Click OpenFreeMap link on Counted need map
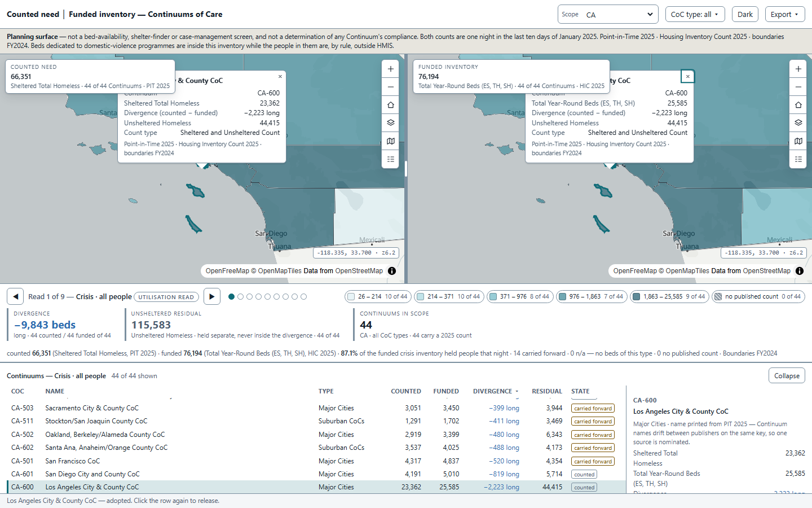Screen dimensions: 812x508 pos(227,271)
